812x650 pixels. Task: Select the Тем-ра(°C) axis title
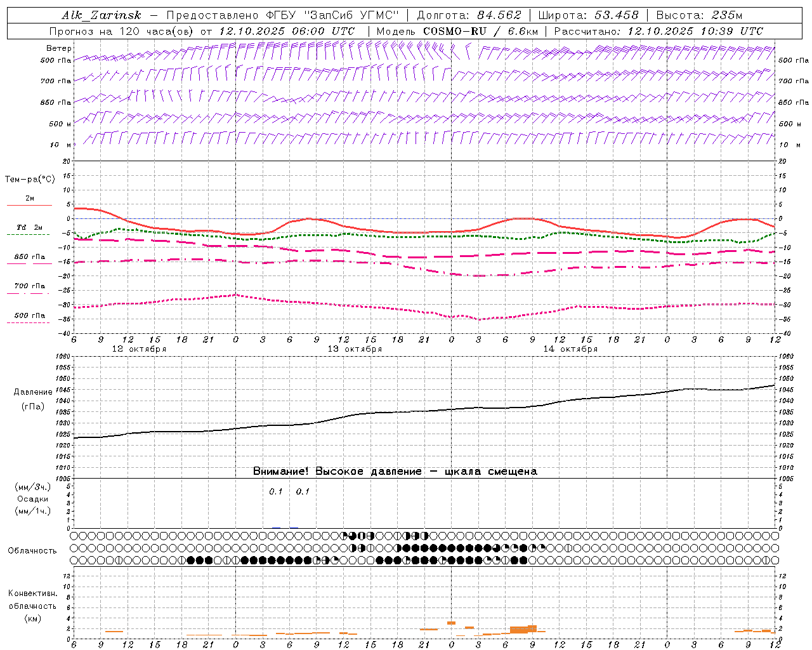pos(30,180)
